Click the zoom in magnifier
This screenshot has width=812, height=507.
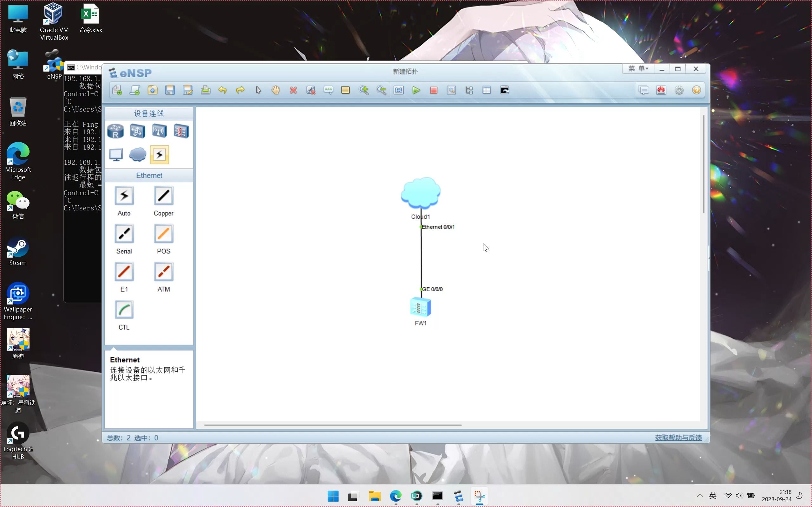coord(364,90)
